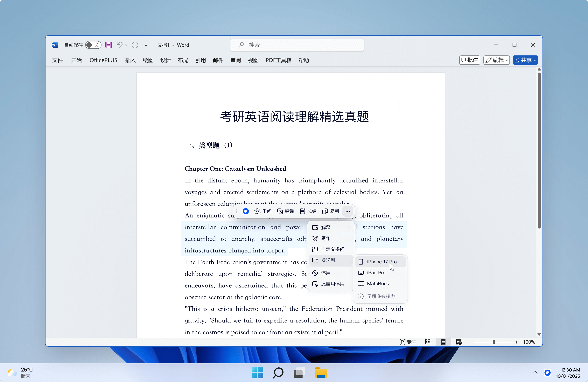Open the 共享 share dropdown
Screen dimensions: 588x382
tap(525, 60)
